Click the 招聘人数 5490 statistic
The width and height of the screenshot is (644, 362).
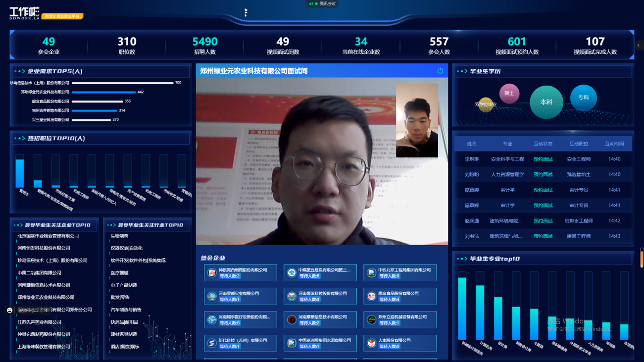205,46
